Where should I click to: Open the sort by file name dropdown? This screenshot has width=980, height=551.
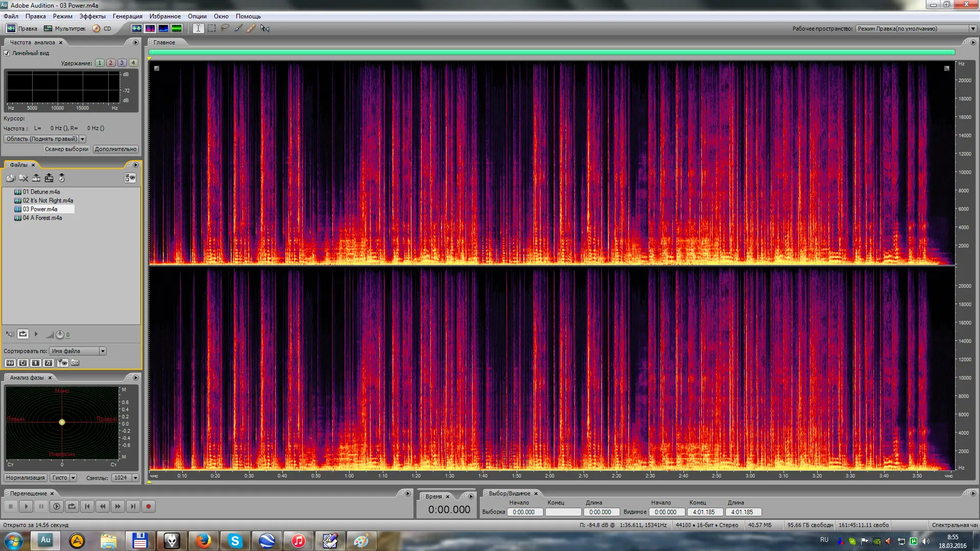(103, 351)
